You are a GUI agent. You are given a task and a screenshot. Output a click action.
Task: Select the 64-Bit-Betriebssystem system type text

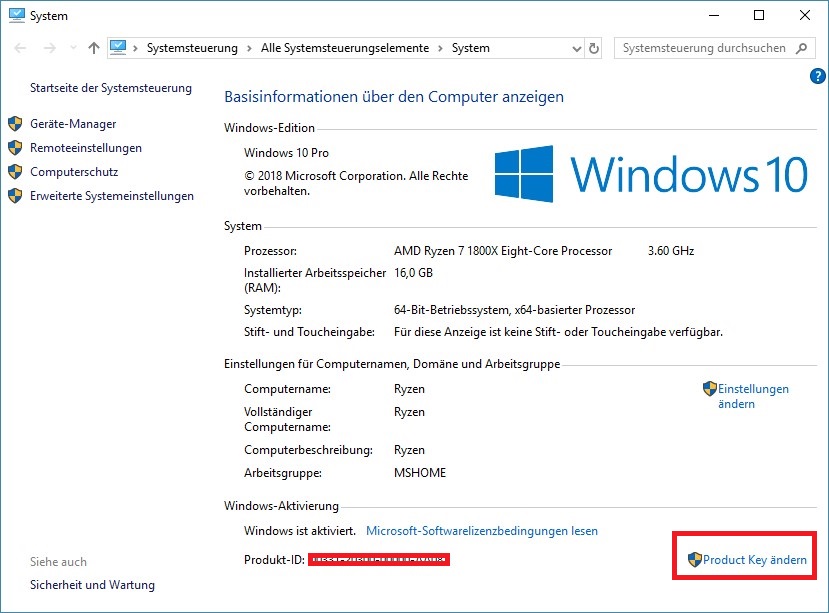pos(514,310)
